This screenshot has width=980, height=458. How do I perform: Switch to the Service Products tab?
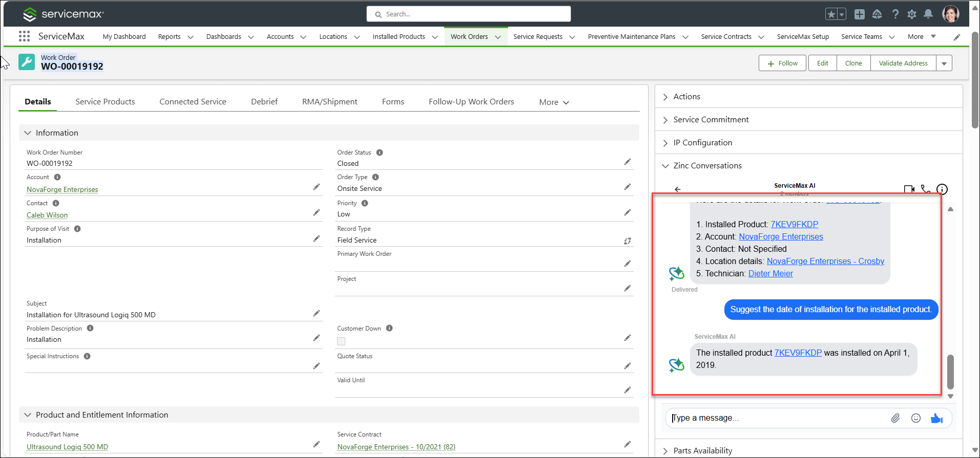tap(105, 102)
